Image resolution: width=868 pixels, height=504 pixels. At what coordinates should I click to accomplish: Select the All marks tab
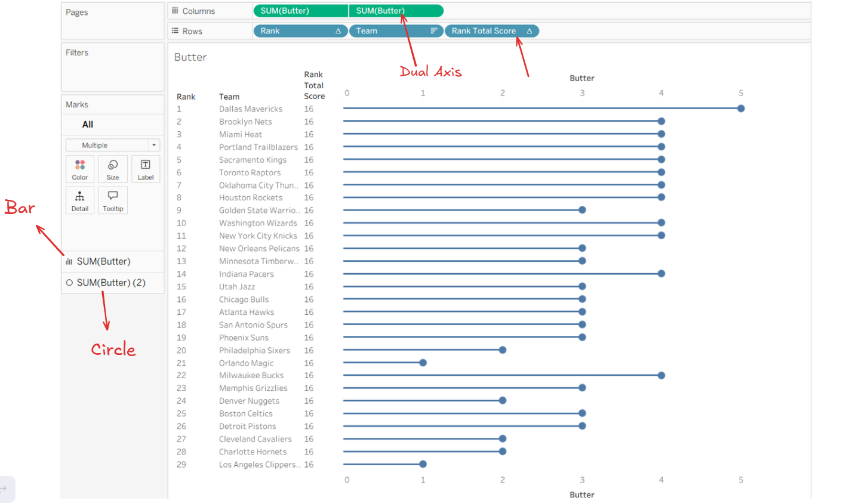pos(88,125)
